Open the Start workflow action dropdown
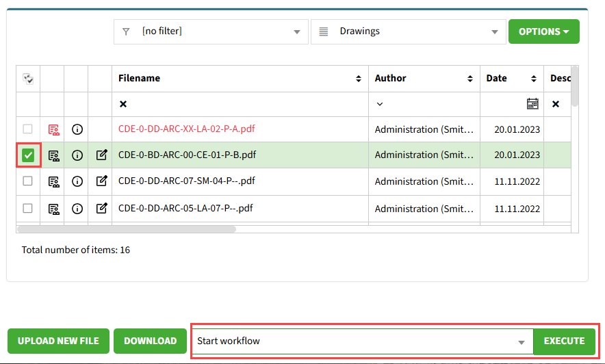Viewport: 605px width, 364px height. (361, 341)
